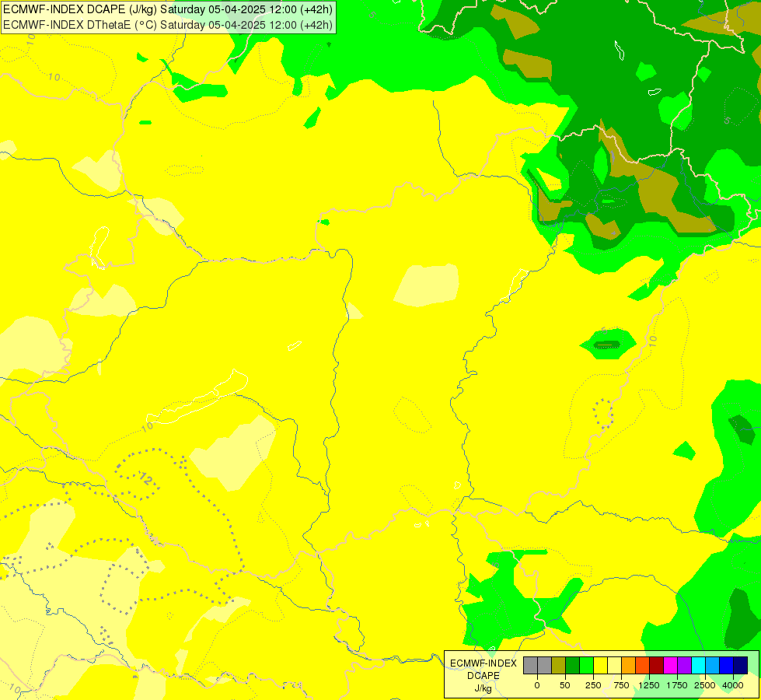The height and width of the screenshot is (700, 761).
Task: Click the cyan legend swatch
Action: [x=698, y=665]
